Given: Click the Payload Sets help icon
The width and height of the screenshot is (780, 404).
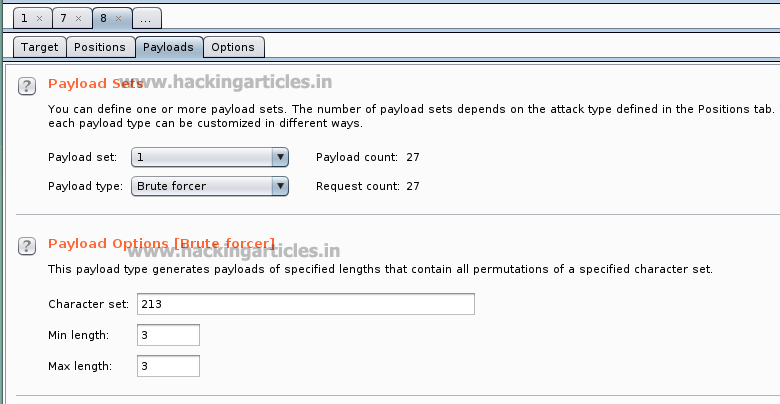Looking at the screenshot, I should click(27, 87).
